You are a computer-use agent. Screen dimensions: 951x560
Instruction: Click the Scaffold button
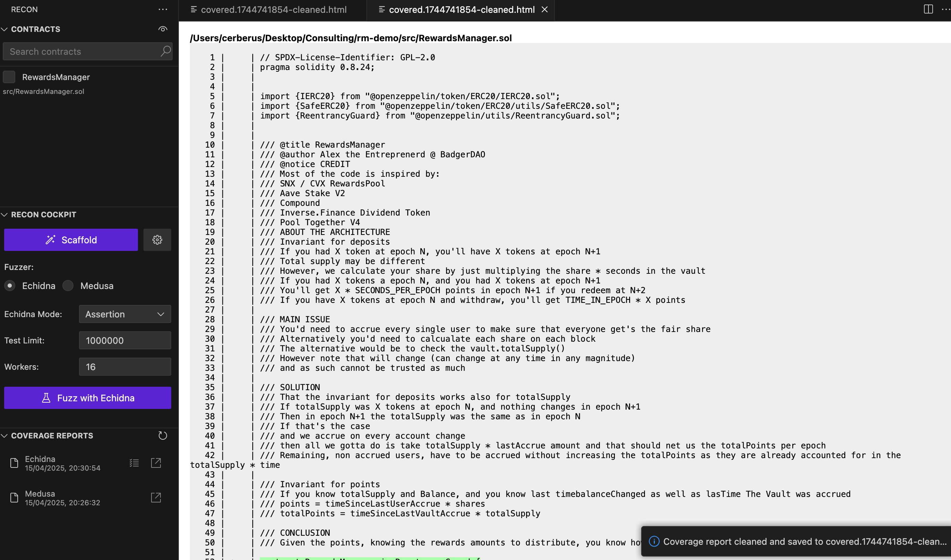tap(71, 239)
